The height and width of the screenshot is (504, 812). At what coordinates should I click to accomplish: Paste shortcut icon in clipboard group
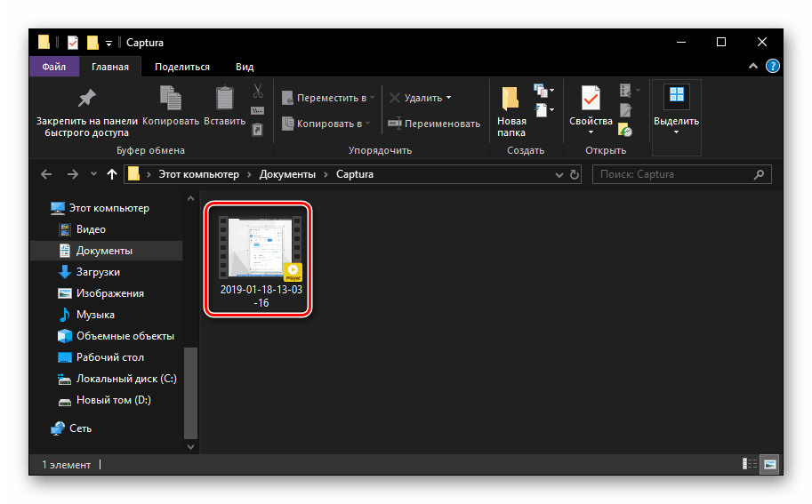pyautogui.click(x=257, y=129)
